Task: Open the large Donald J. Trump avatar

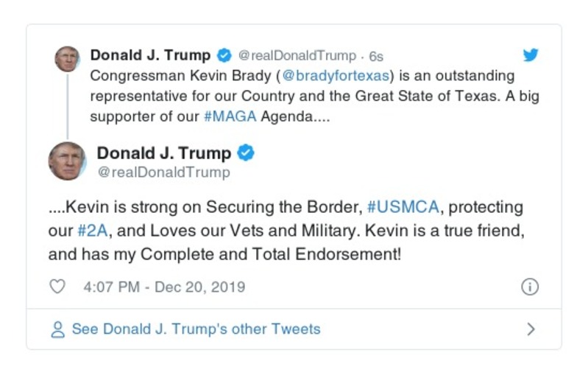Action: pyautogui.click(x=67, y=161)
